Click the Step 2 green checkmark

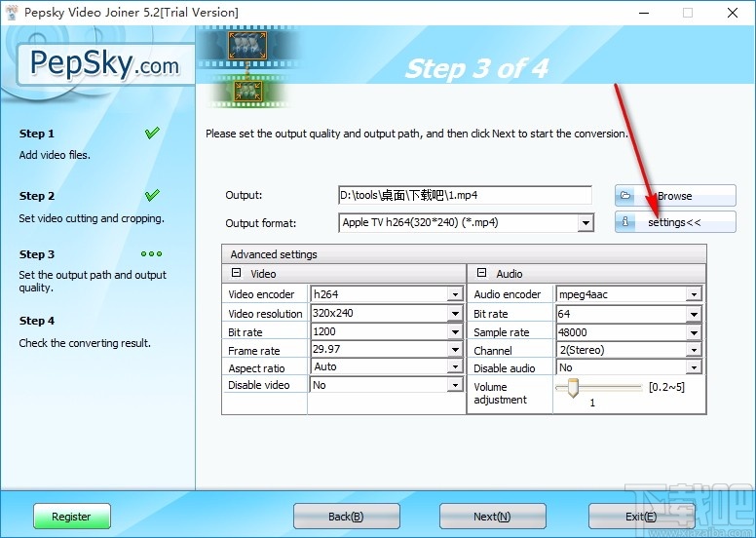coord(152,196)
